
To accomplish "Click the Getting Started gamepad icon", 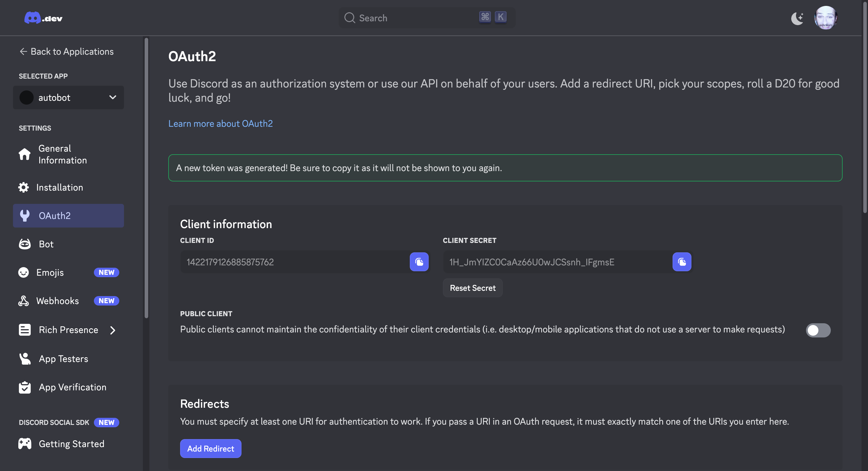I will 25,444.
